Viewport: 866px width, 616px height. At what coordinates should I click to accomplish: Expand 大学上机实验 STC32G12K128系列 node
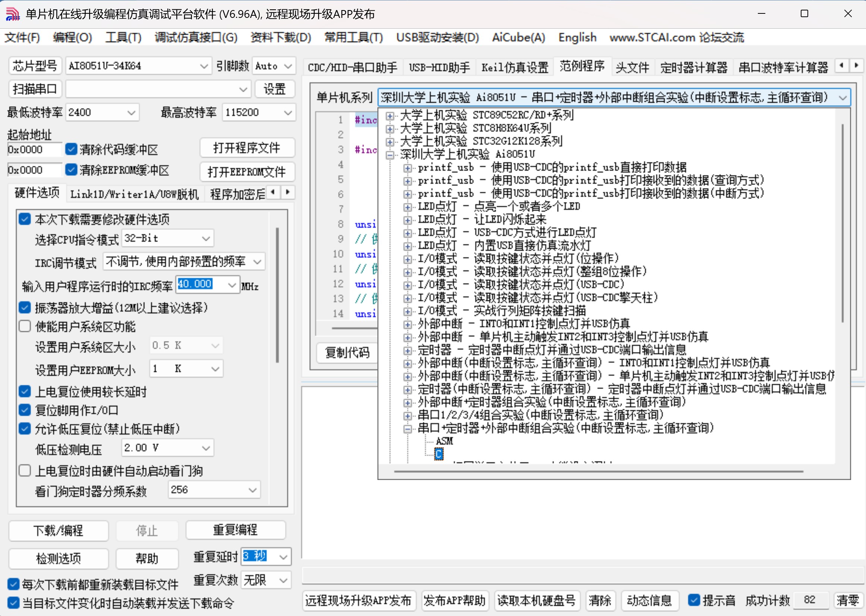[389, 142]
